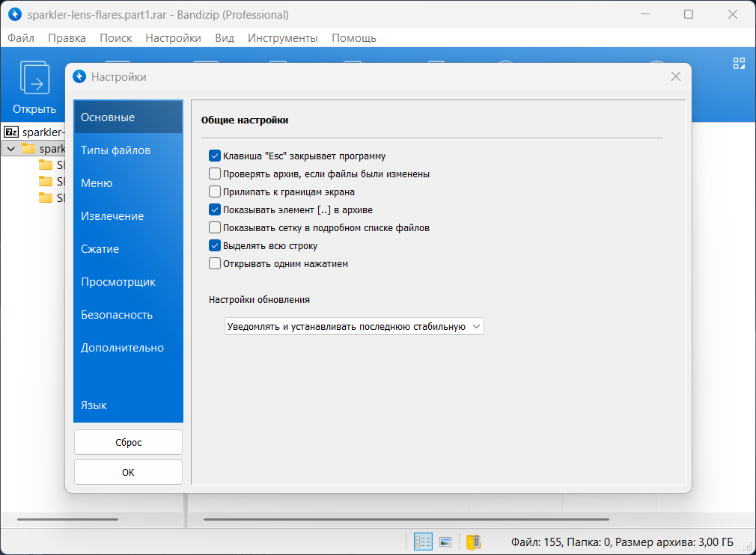Screen dimensions: 756x555
Task: Toggle 'Показывать сетку в подробном списке файлов'
Action: pos(215,227)
